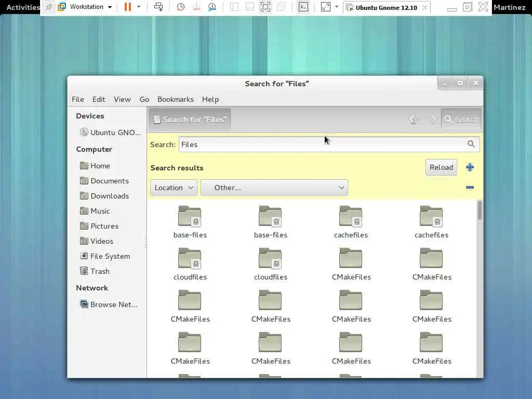This screenshot has height=399, width=532.
Task: Open the Go menu
Action: [x=144, y=99]
